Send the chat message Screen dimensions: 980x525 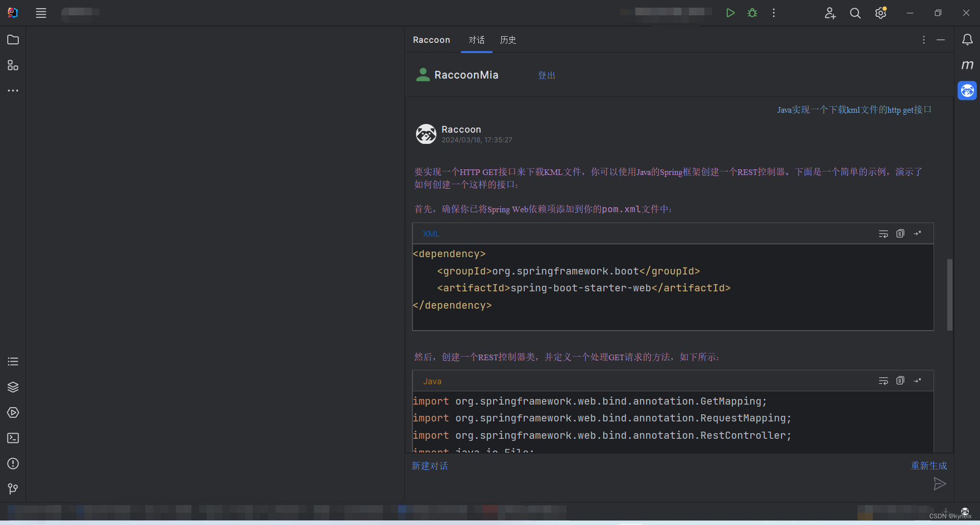point(940,484)
